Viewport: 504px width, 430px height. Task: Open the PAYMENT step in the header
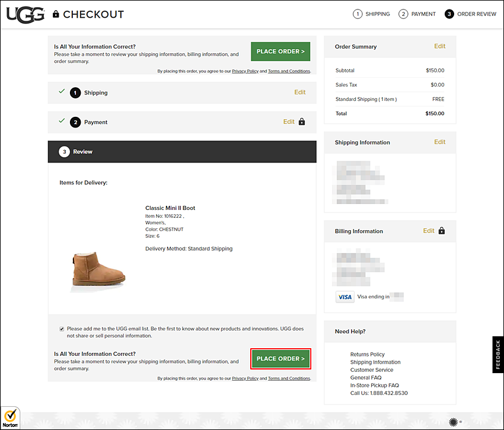pos(423,14)
